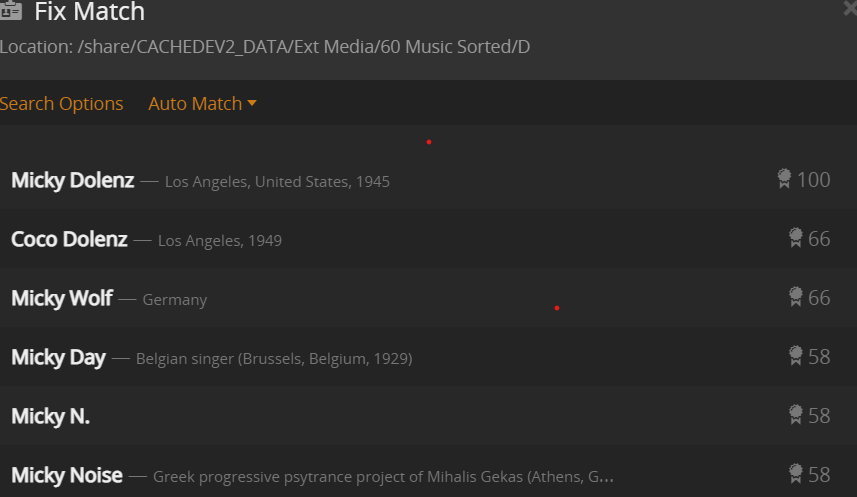This screenshot has height=497, width=857.
Task: Choose the Micky Noise psytrance project
Action: pos(67,475)
